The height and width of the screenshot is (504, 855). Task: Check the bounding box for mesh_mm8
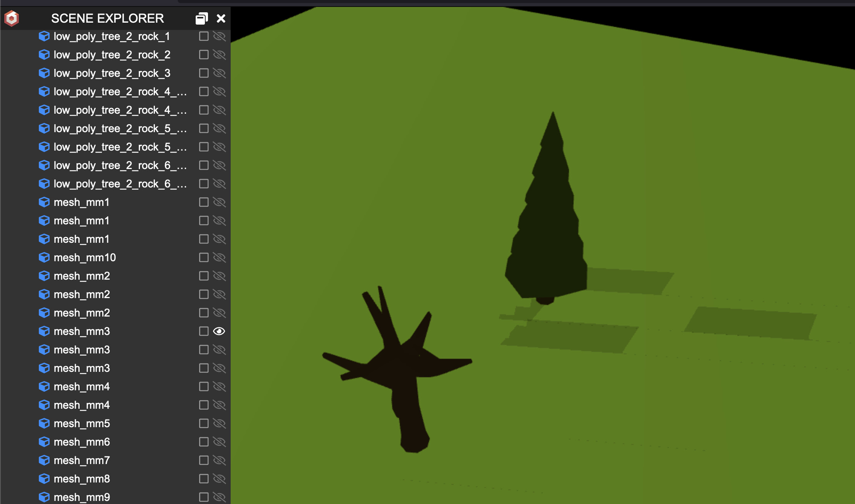tap(204, 479)
